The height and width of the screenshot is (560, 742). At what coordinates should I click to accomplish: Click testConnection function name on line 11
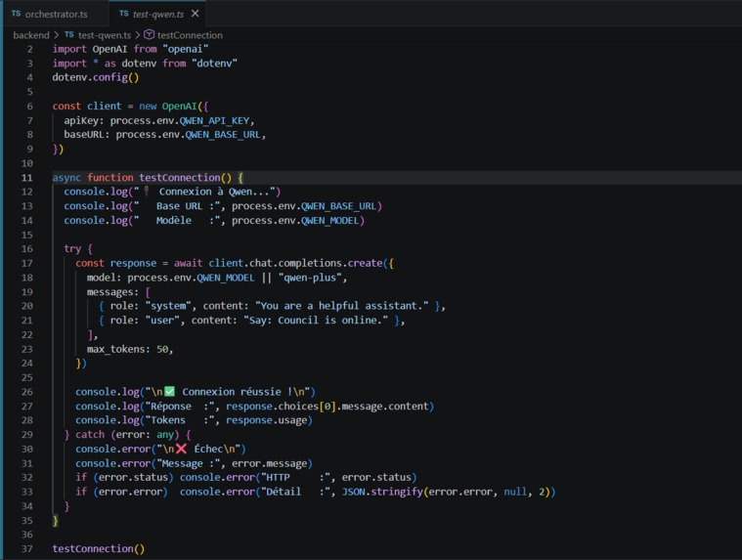pos(180,178)
